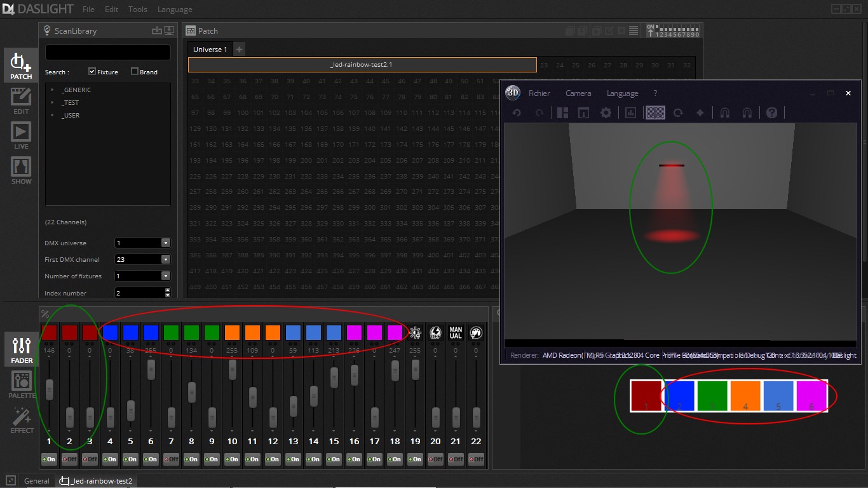This screenshot has width=868, height=488.
Task: Open the Tools menu
Action: [x=138, y=10]
